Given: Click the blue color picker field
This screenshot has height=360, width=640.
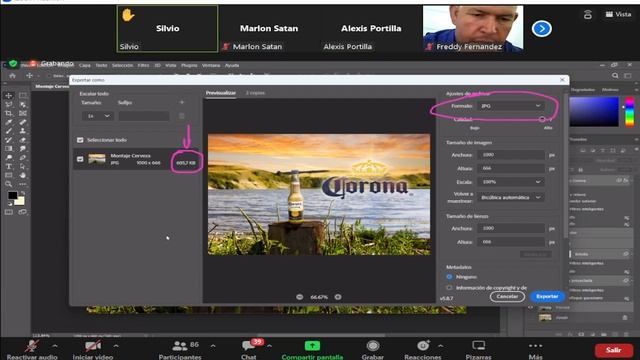Looking at the screenshot, I should 594,111.
